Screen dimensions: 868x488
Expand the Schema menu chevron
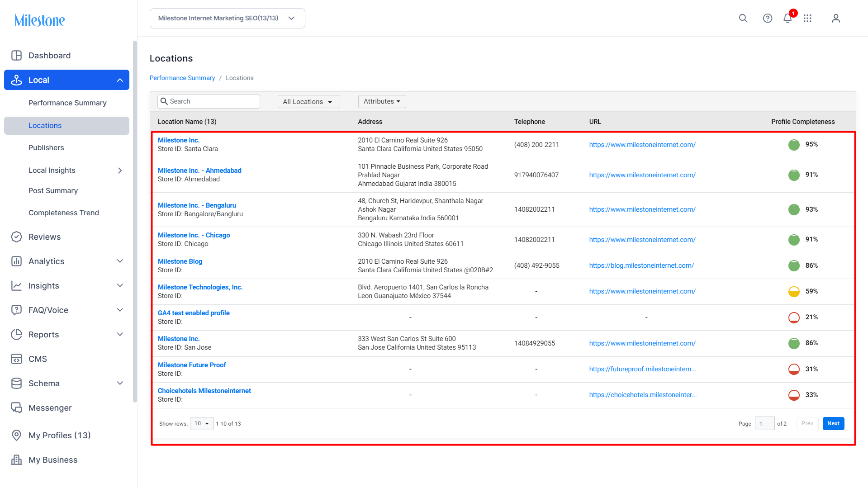[120, 384]
